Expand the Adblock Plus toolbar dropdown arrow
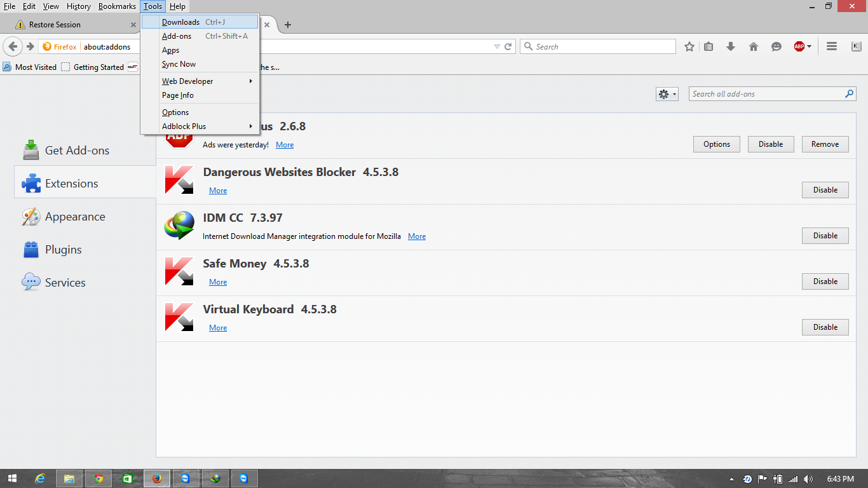The height and width of the screenshot is (488, 868). (809, 46)
